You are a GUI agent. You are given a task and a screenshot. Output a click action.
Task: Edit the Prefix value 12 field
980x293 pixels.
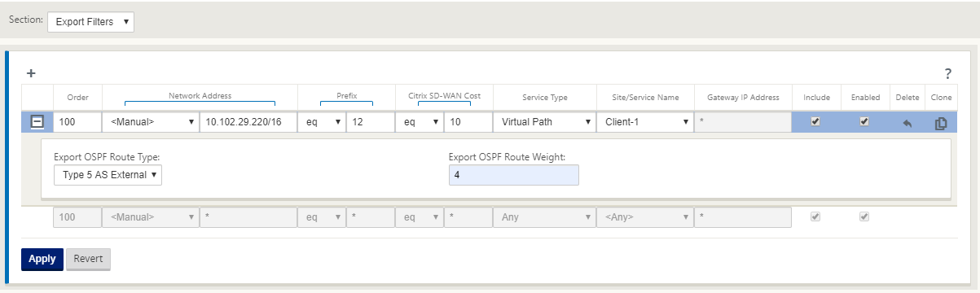coord(370,122)
